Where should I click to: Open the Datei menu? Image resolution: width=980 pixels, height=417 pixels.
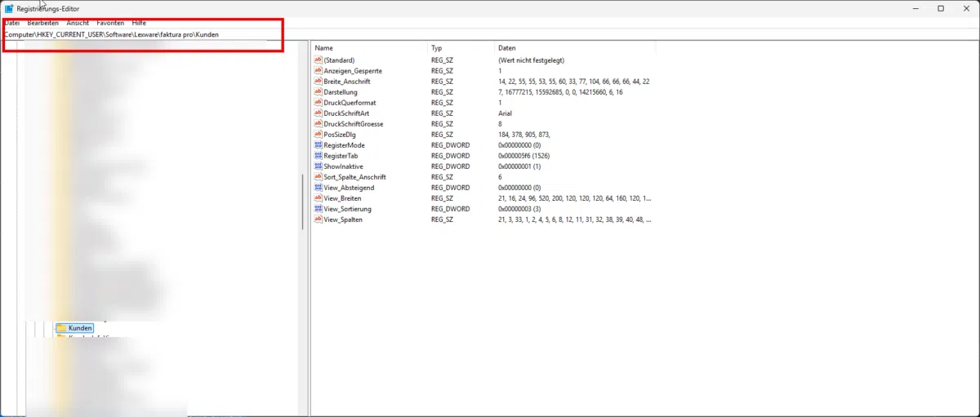click(x=11, y=23)
